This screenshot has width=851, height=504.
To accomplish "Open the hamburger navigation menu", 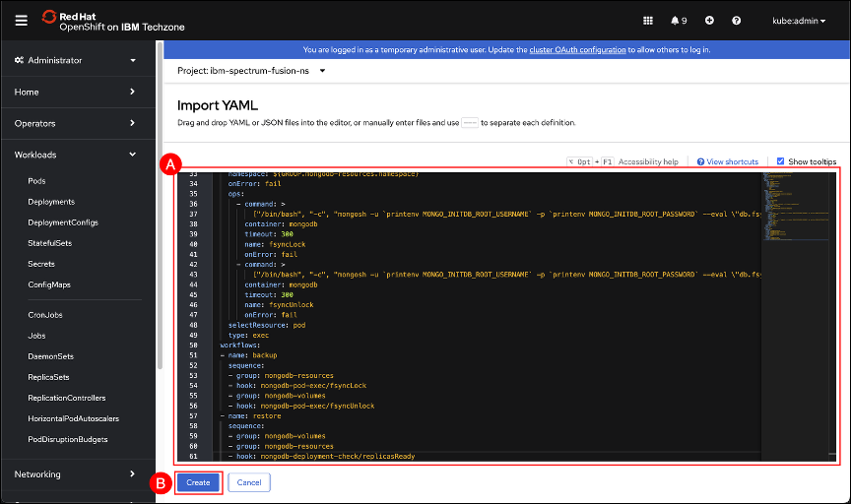I will pyautogui.click(x=21, y=20).
